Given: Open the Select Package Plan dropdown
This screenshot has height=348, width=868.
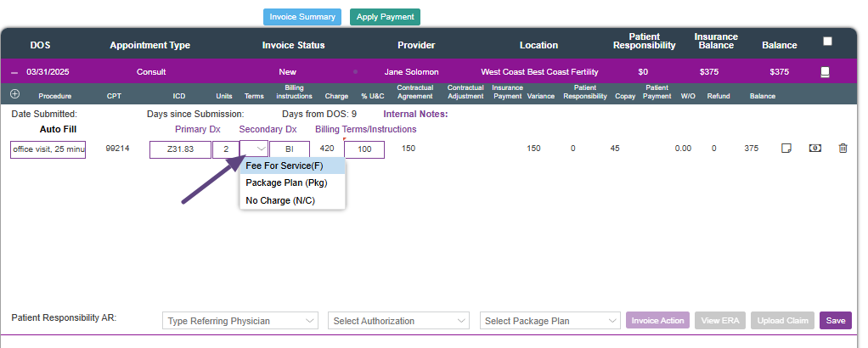Looking at the screenshot, I should point(550,321).
